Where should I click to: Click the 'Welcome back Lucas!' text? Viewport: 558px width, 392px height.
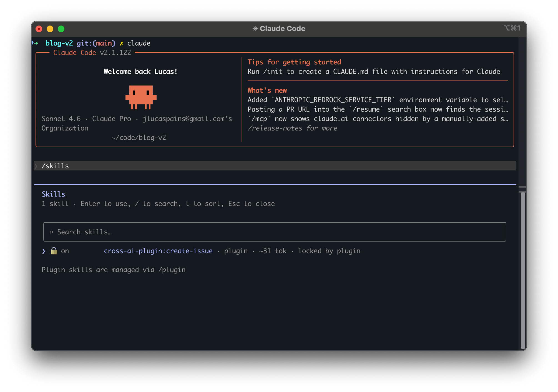pos(140,72)
